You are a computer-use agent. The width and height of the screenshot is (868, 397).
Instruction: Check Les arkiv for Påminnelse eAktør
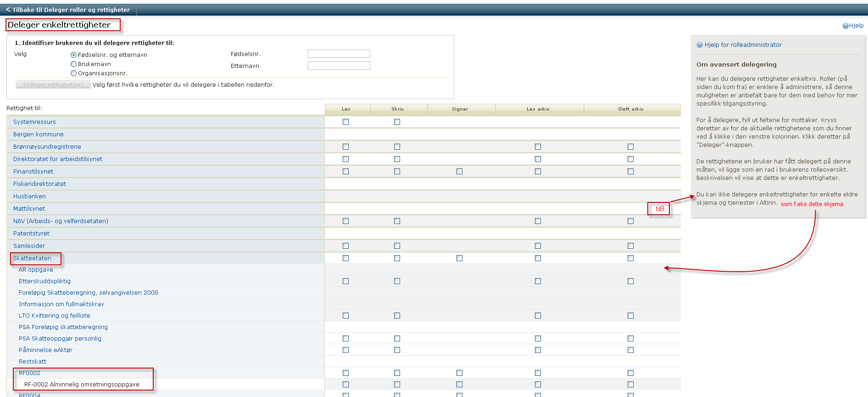click(538, 350)
